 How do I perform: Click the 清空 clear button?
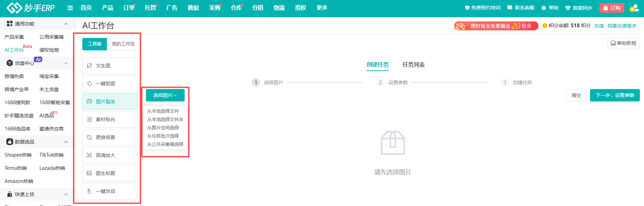[576, 95]
